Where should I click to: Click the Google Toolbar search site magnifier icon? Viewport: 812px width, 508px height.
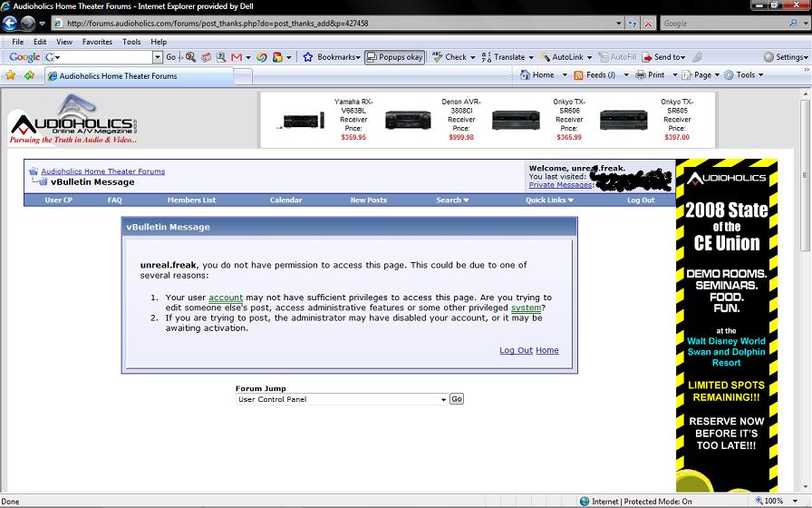coord(190,57)
